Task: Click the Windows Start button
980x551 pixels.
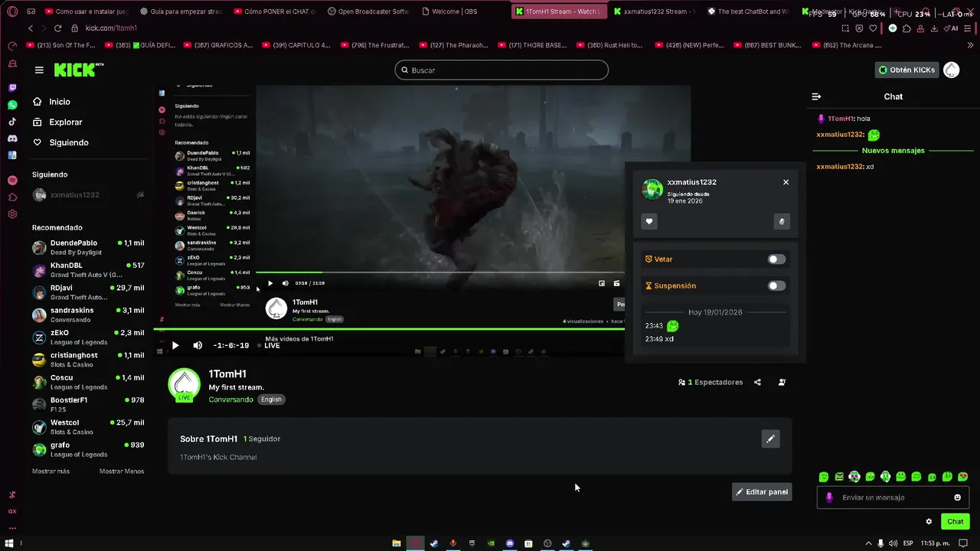Action: [x=11, y=543]
